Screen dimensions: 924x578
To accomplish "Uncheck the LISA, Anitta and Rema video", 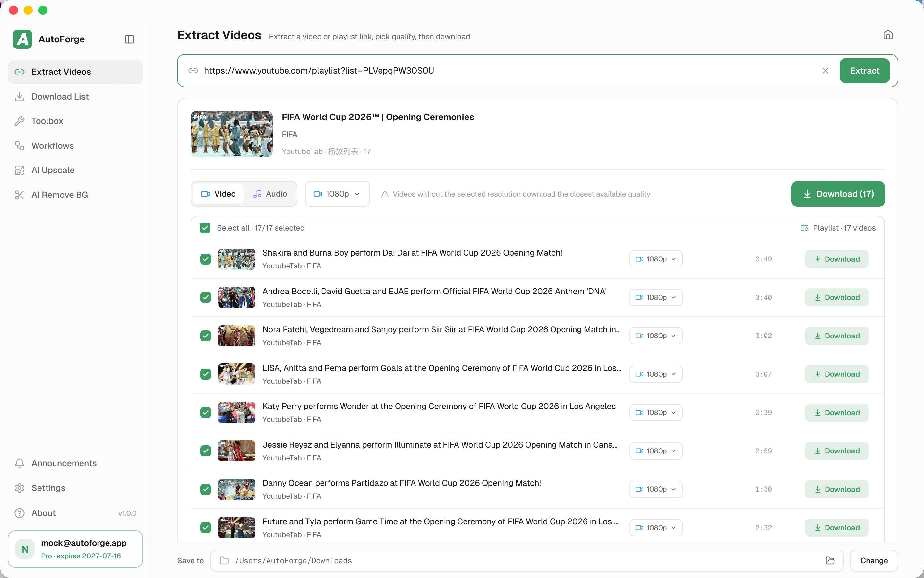I will tap(206, 374).
